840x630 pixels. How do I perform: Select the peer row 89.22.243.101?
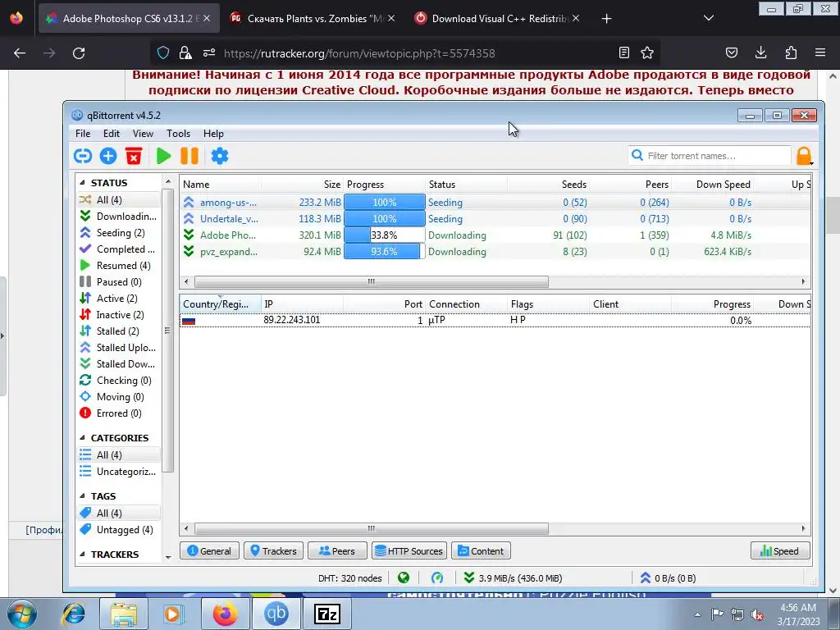click(495, 321)
